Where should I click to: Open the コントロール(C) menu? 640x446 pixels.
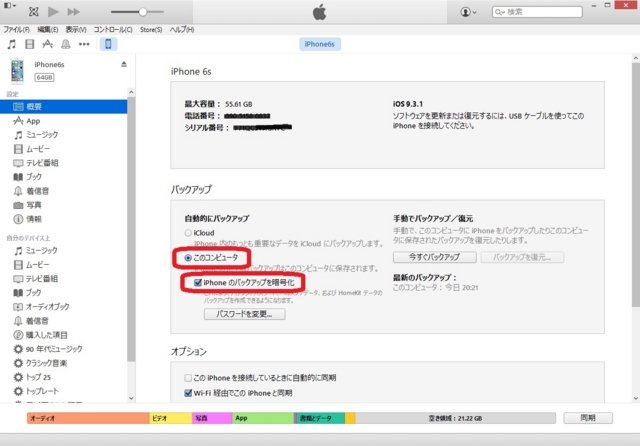[113, 29]
